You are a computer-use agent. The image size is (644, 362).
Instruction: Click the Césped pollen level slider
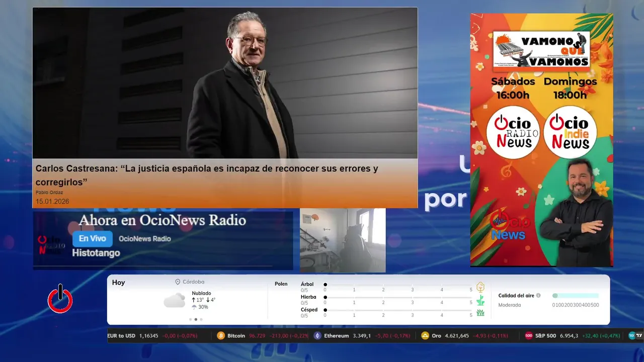click(x=398, y=310)
